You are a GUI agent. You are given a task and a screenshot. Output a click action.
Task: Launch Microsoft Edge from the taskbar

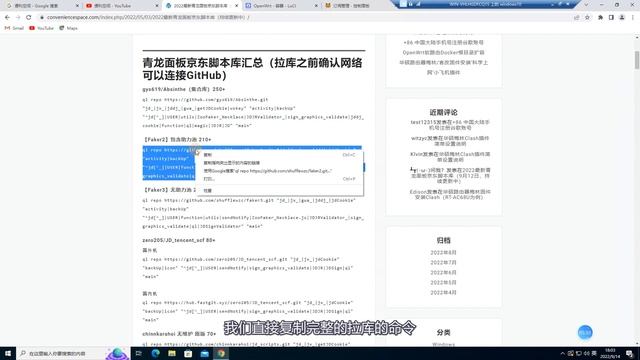tap(156, 353)
